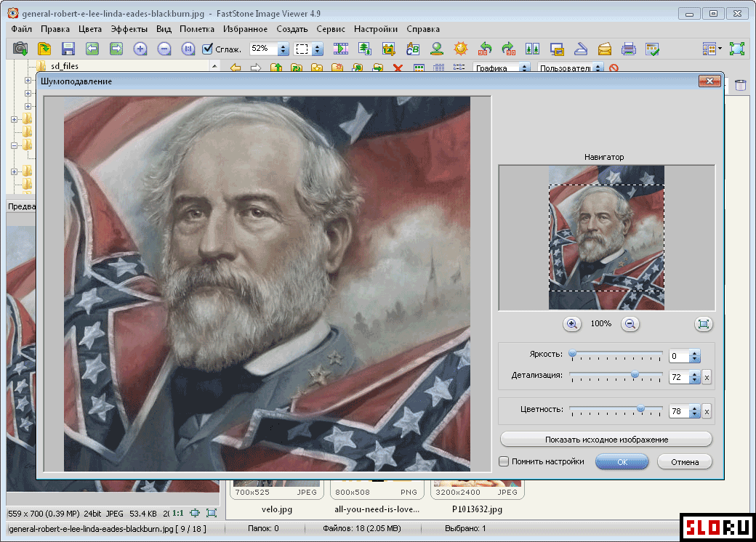The height and width of the screenshot is (542, 756).
Task: Switch to full screen view
Action: [737, 49]
